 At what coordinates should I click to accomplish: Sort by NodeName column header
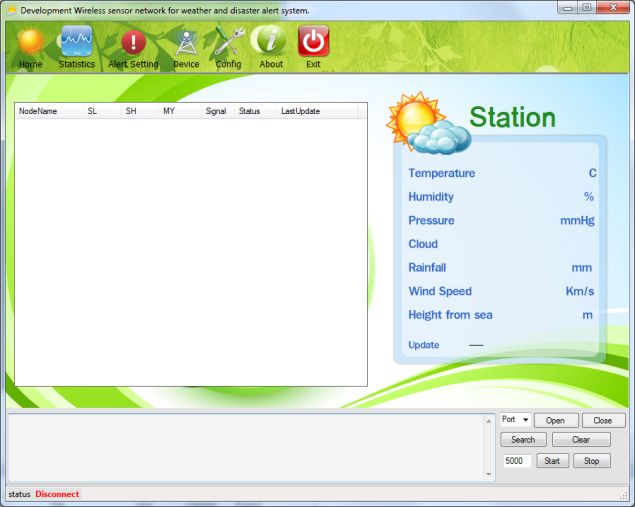click(48, 111)
